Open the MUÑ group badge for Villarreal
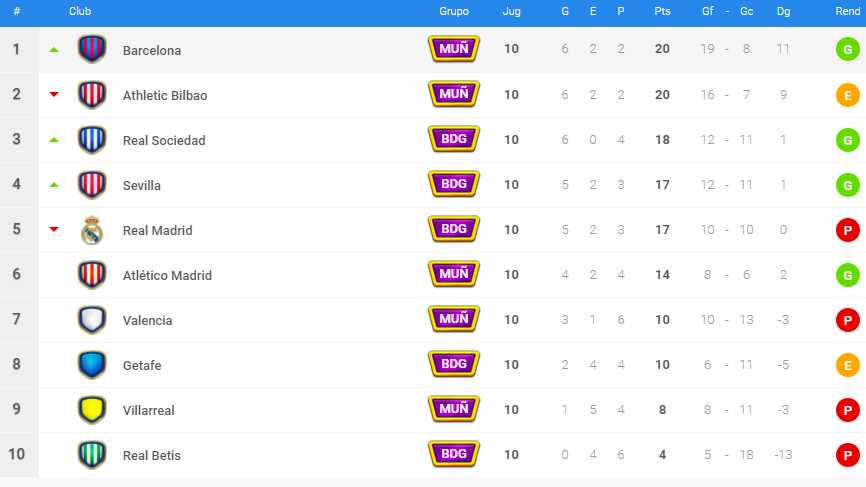This screenshot has height=487, width=866. coord(454,409)
